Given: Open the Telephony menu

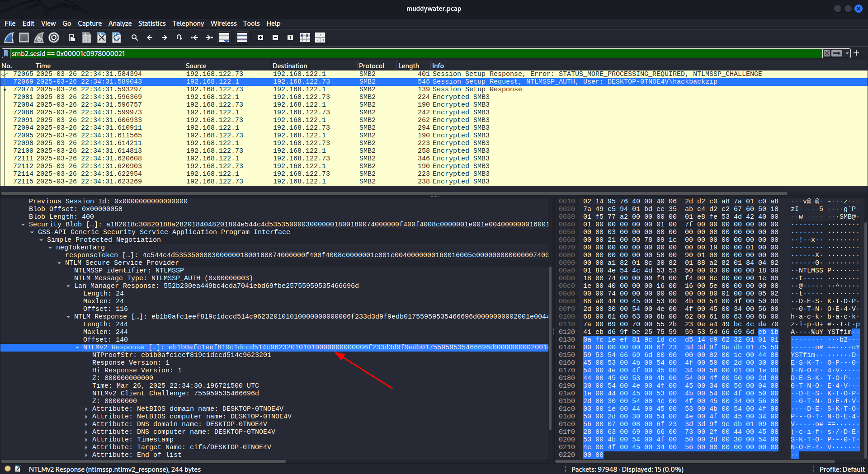Looking at the screenshot, I should pos(188,23).
